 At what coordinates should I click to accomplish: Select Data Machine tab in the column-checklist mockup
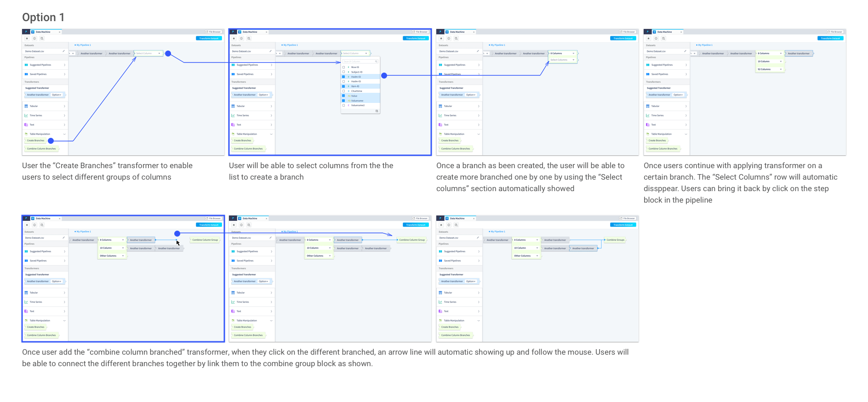point(253,32)
